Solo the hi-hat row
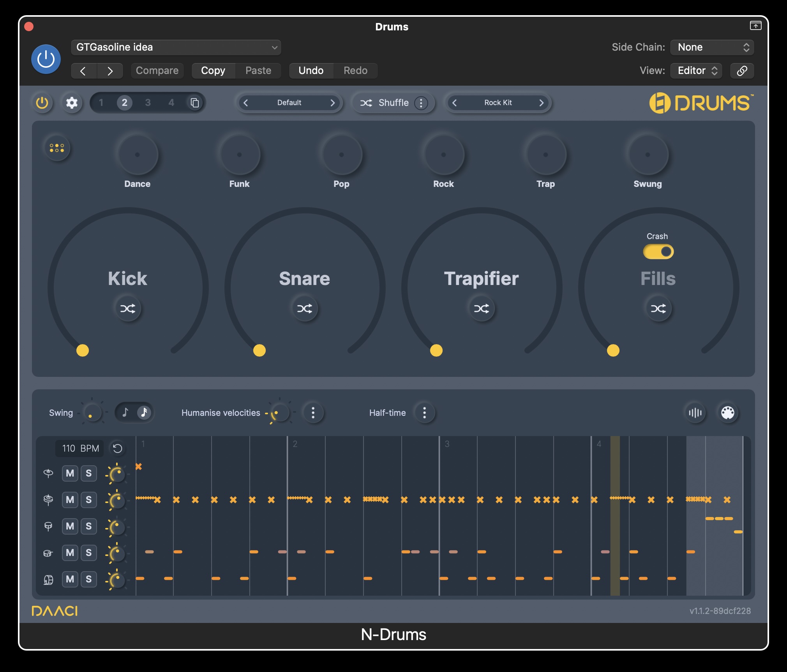787x672 pixels. (x=89, y=500)
